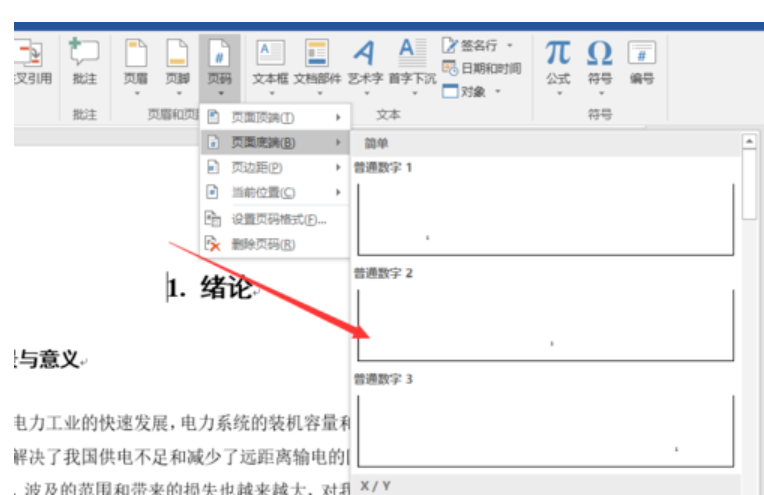This screenshot has width=764, height=495.
Task: Expand the 签名行 dropdown
Action: coord(510,46)
